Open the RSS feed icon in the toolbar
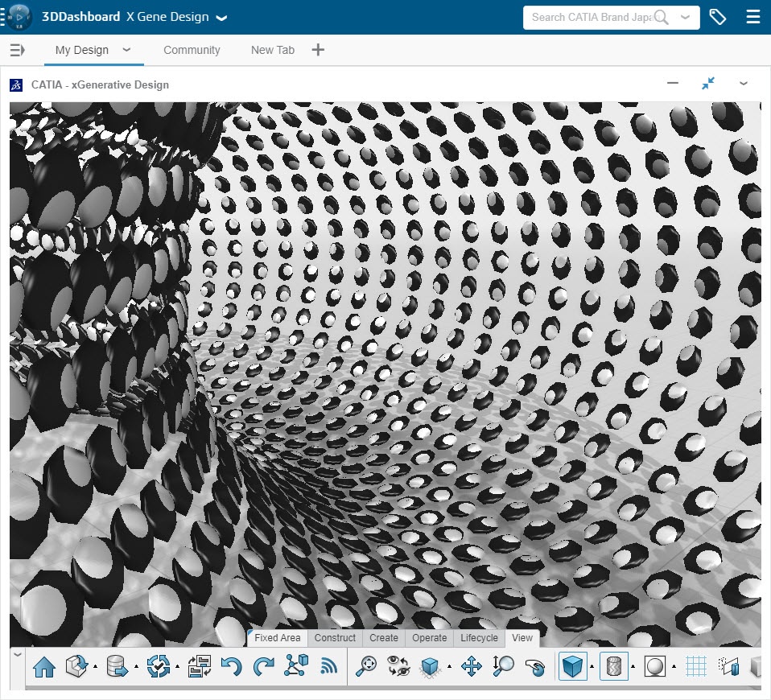The height and width of the screenshot is (700, 771). [x=328, y=666]
